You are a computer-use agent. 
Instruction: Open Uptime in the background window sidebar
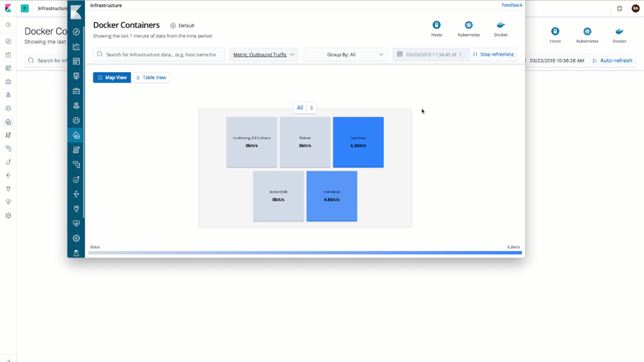click(x=8, y=162)
